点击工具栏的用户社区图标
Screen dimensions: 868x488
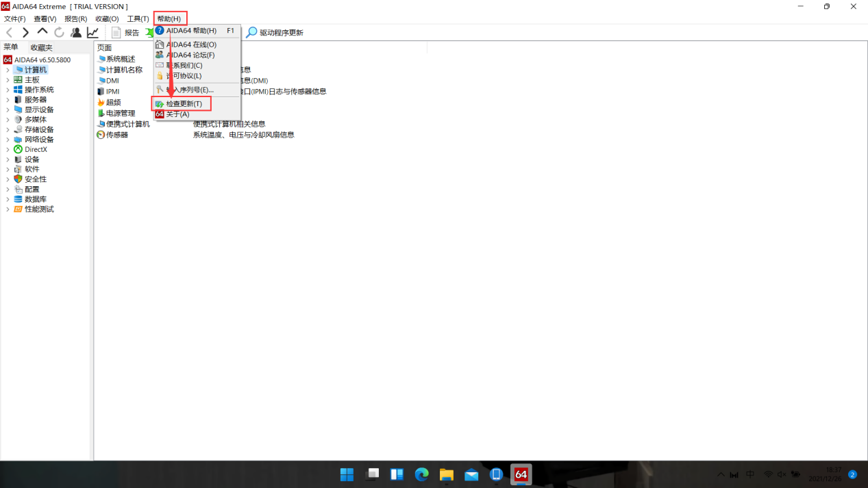coord(76,32)
